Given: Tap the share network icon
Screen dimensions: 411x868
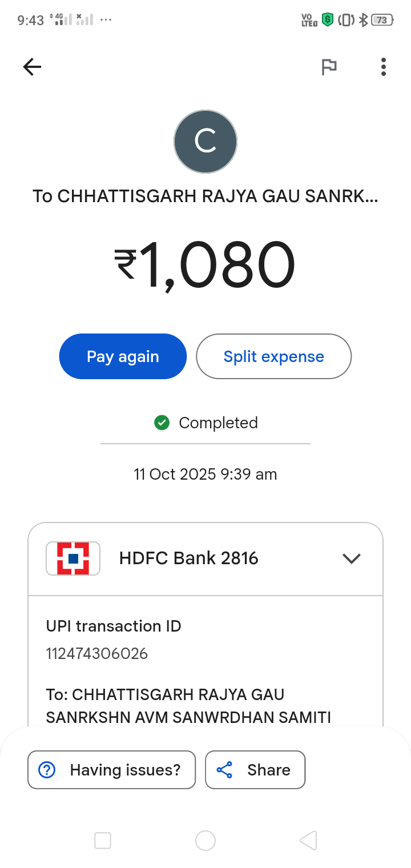Looking at the screenshot, I should [225, 770].
